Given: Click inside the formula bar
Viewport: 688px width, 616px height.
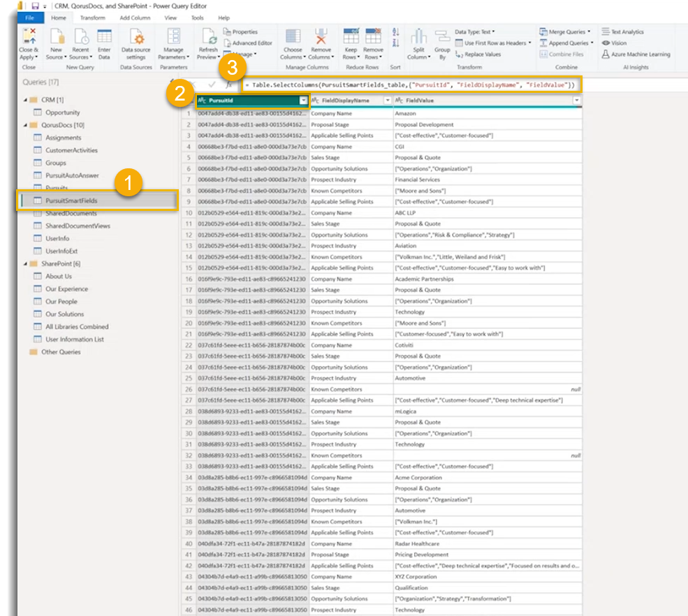Looking at the screenshot, I should pos(412,85).
